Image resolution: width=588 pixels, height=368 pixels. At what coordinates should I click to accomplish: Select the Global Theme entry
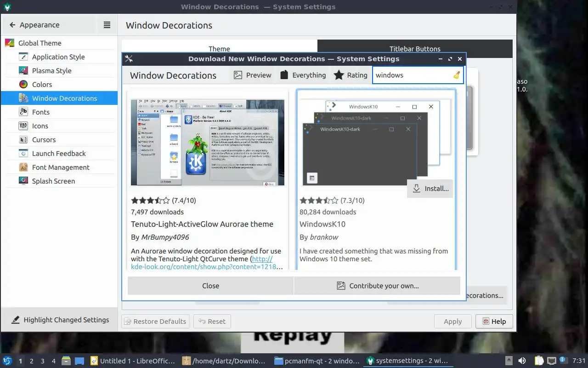[59, 43]
